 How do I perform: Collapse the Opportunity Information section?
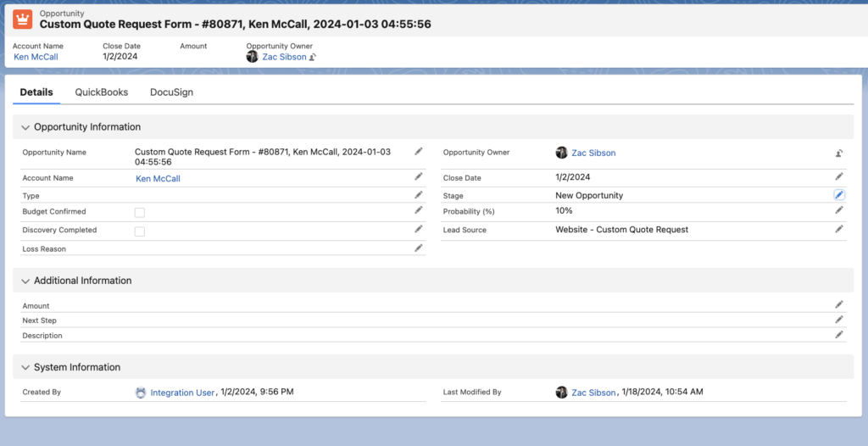coord(25,127)
